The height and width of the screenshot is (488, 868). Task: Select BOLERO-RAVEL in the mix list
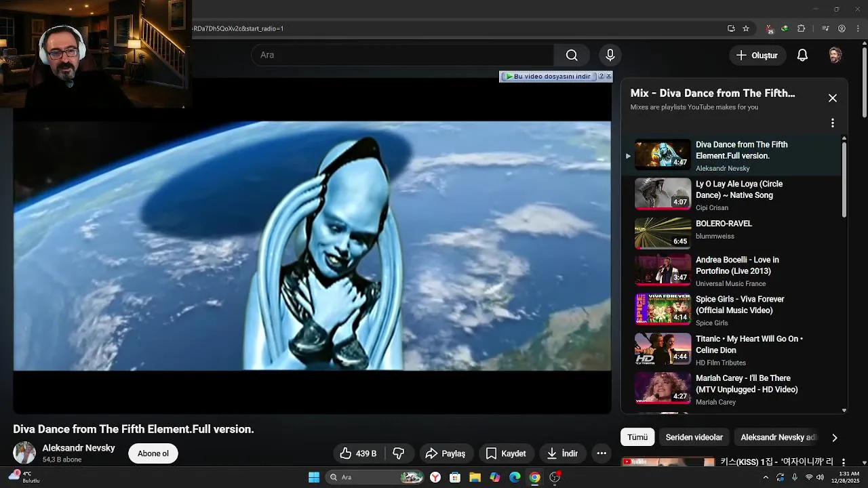731,234
